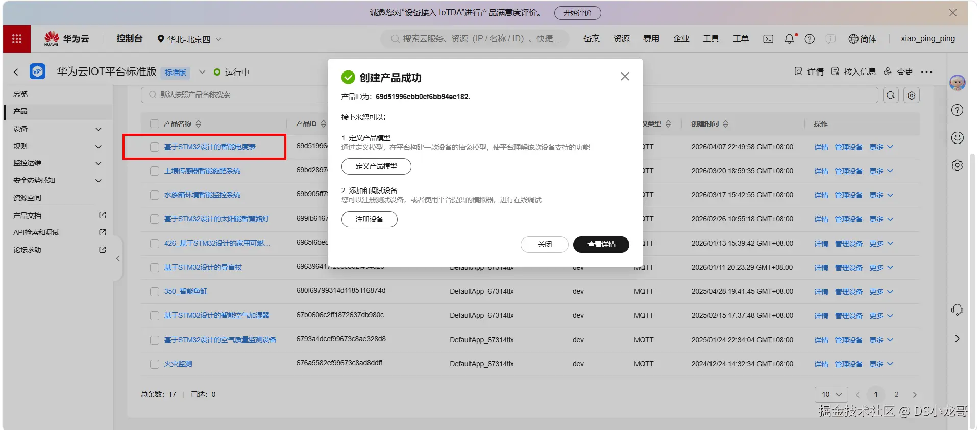980x430 pixels.
Task: Click the 定义产品模型 button
Action: coord(376,166)
